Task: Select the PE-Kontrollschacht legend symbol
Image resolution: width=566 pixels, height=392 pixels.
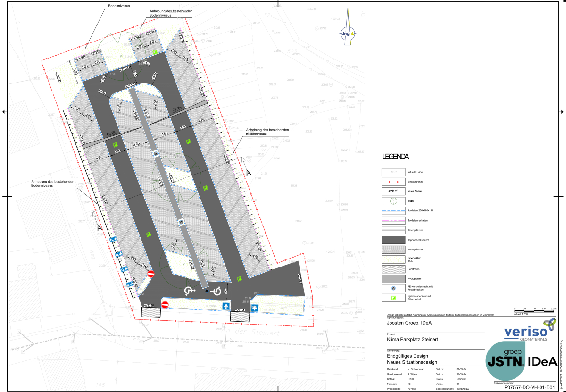Action: point(393,287)
